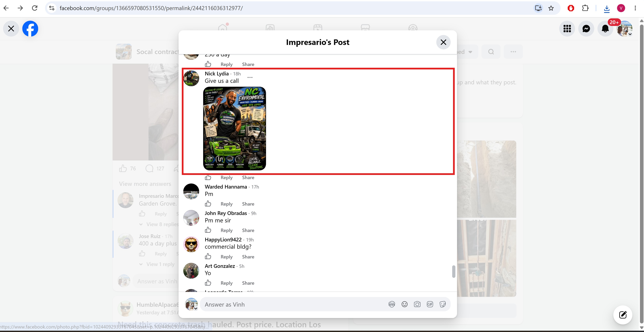The height and width of the screenshot is (332, 644).
Task: Open John Rey Obradas's profile name link
Action: (226, 213)
